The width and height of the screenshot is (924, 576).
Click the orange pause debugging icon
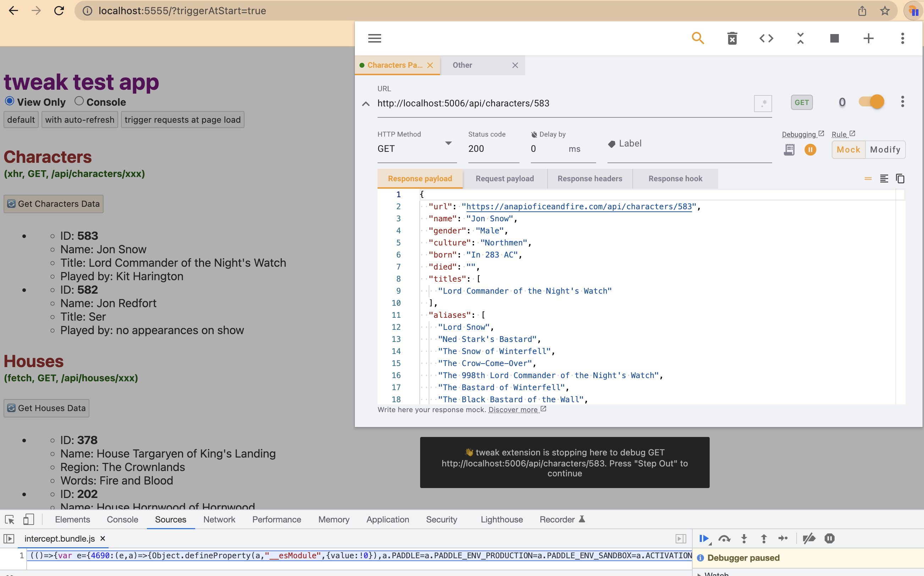[x=810, y=150]
